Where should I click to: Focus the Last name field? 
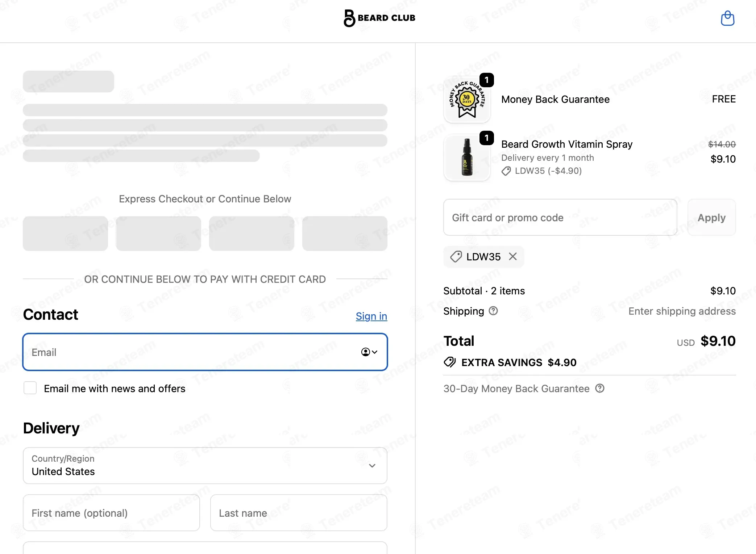(299, 513)
